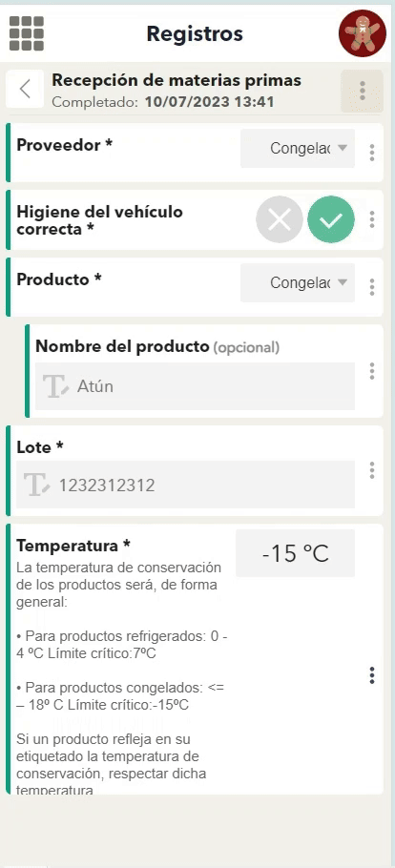395x868 pixels.
Task: Open Higiene del vehículo row options dots
Action: [372, 219]
